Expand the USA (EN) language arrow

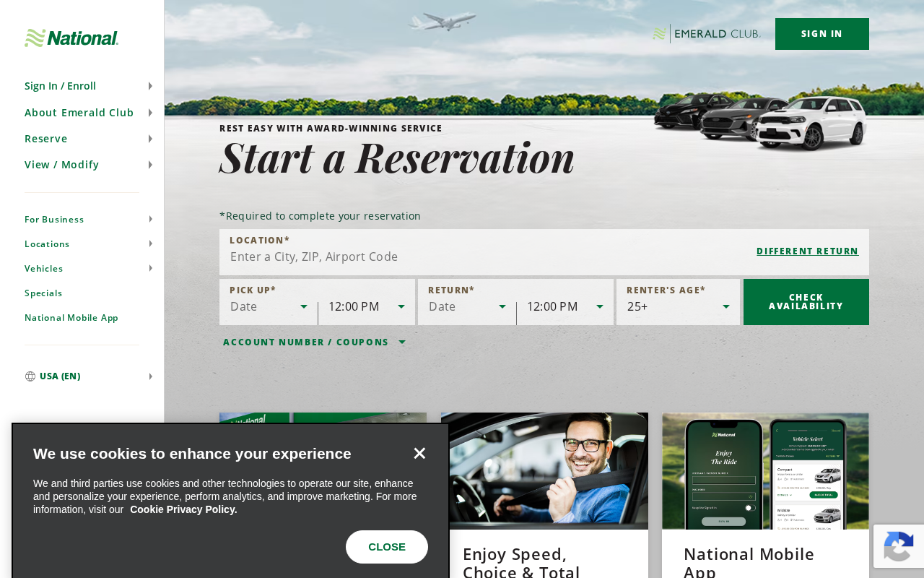150,376
